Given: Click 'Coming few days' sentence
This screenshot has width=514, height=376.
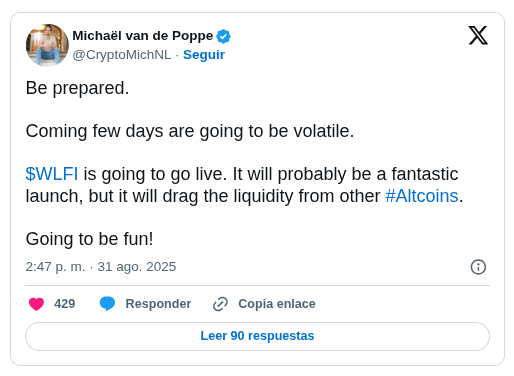Looking at the screenshot, I should [x=190, y=131].
